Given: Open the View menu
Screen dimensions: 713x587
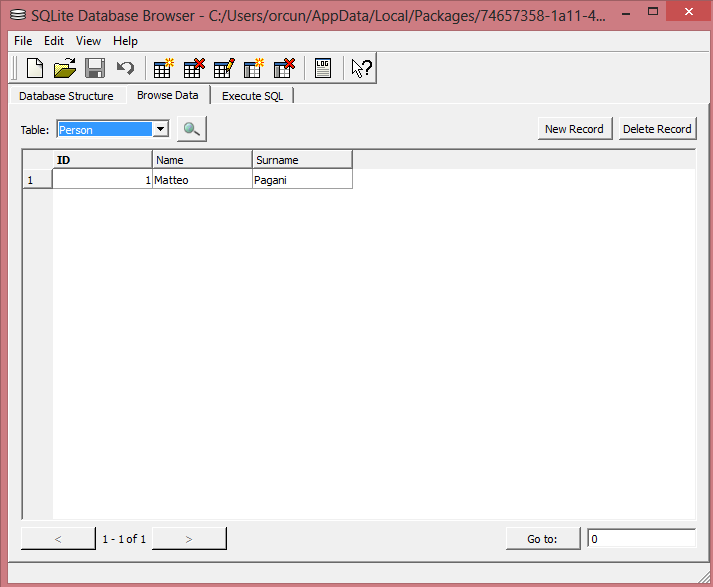Looking at the screenshot, I should tap(88, 41).
